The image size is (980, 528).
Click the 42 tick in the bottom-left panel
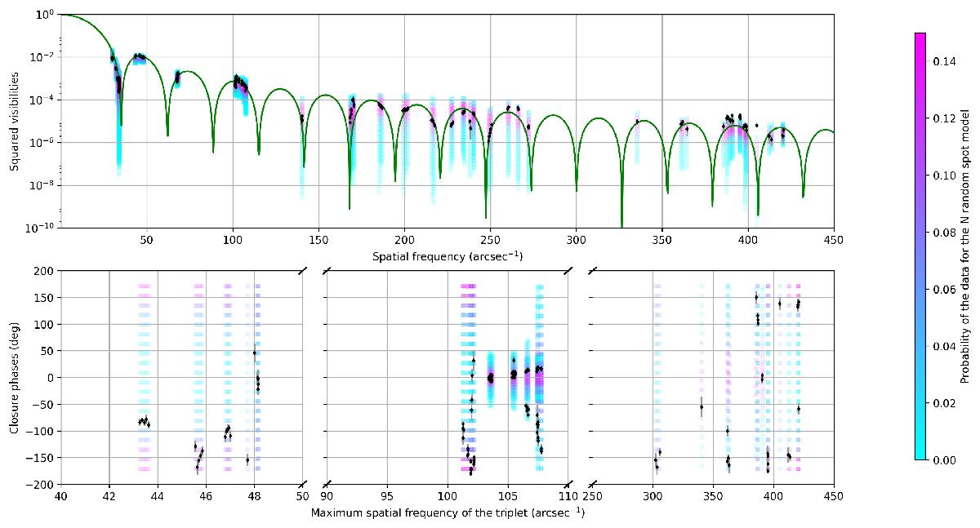pos(109,496)
